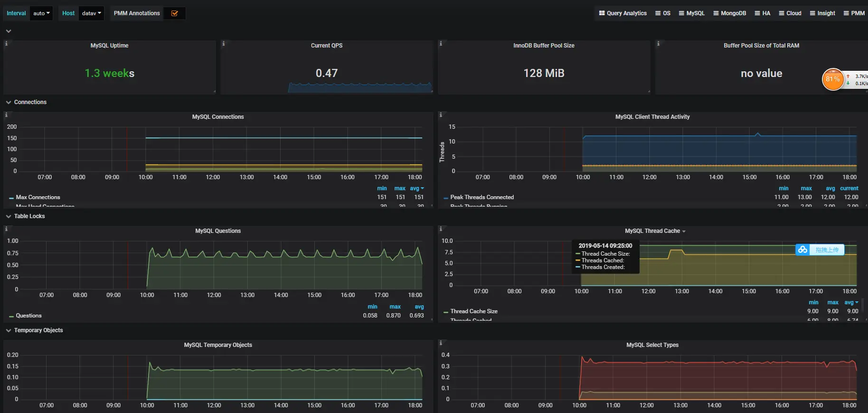868x413 pixels.
Task: Open the Host datav dropdown
Action: [x=91, y=13]
